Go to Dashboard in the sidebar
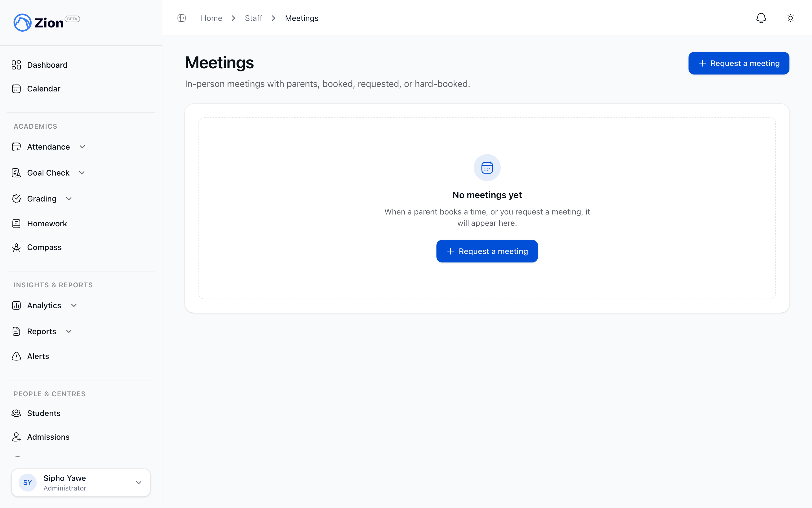812x508 pixels. tap(47, 65)
